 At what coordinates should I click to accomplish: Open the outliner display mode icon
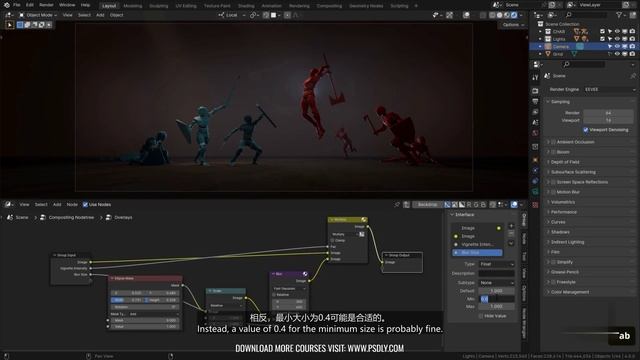[551, 15]
